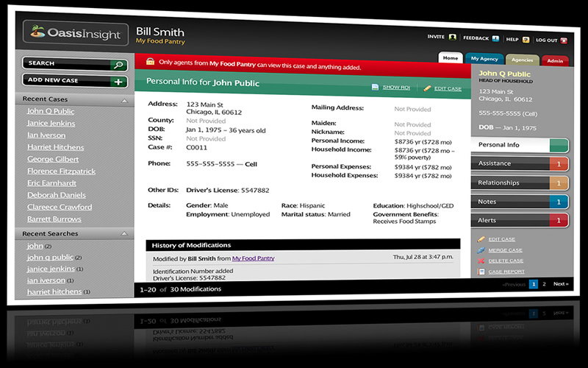588x368 pixels.
Task: Click the Invite link in header
Action: coord(436,36)
